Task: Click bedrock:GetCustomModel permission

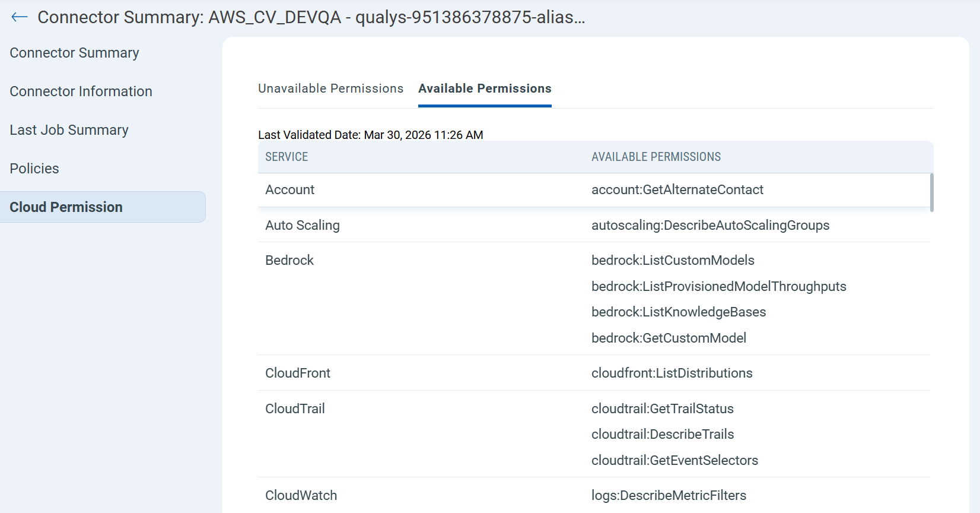Action: point(669,338)
